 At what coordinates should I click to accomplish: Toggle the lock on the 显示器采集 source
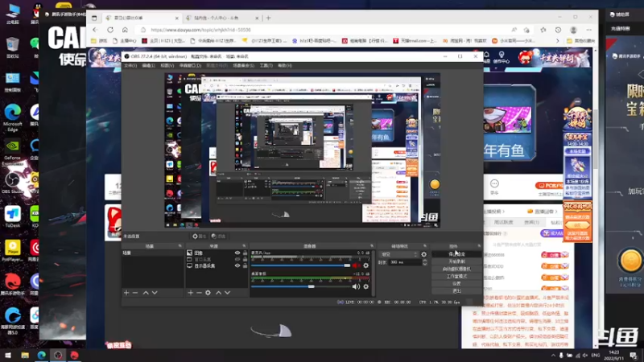(245, 266)
